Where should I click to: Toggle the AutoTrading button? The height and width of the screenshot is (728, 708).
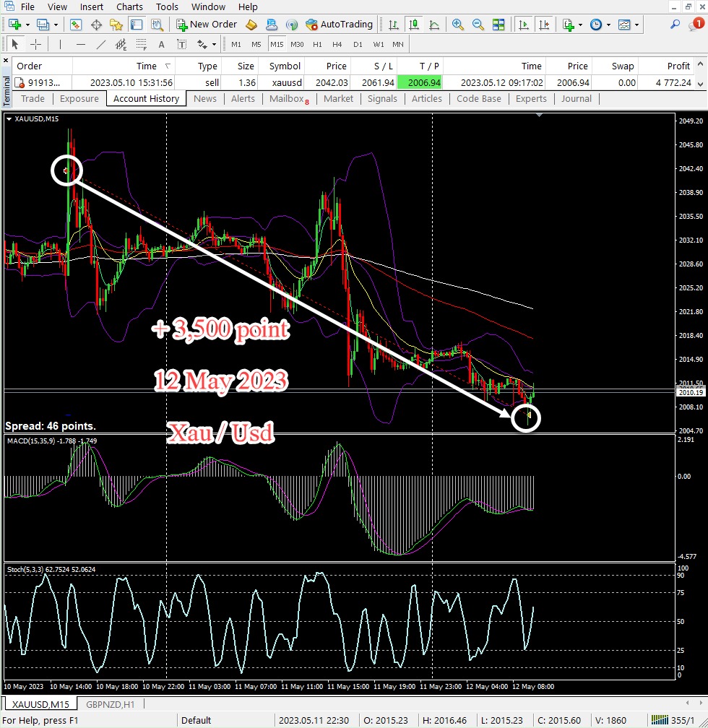point(340,25)
